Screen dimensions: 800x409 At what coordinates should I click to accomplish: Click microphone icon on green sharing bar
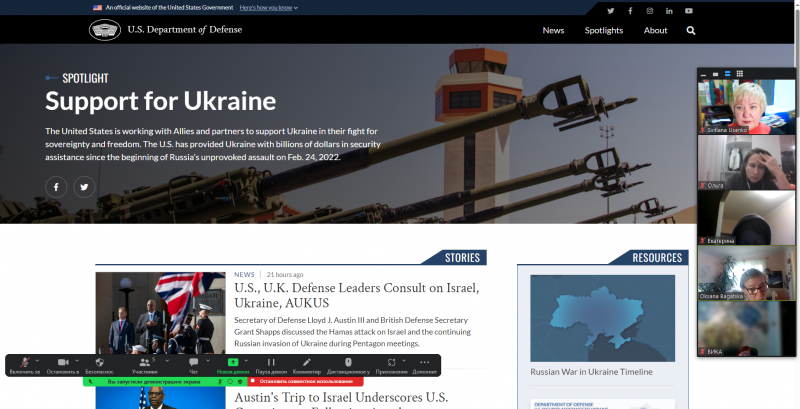220,381
